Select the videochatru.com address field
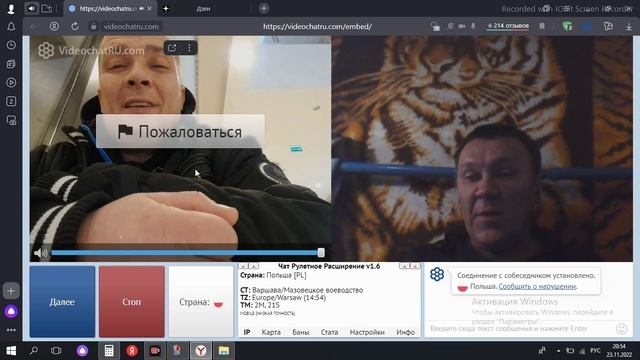 point(131,27)
